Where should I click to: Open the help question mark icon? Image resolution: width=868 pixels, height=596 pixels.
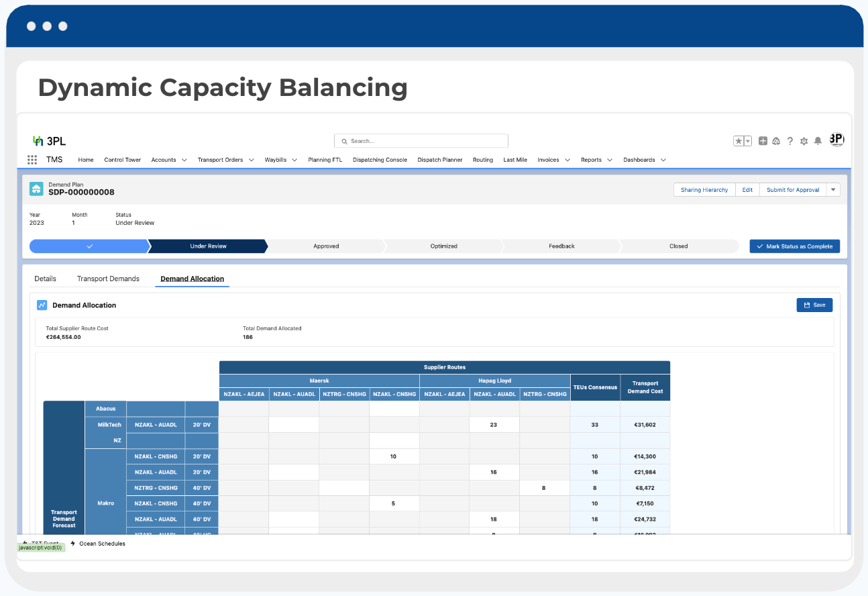click(x=790, y=141)
